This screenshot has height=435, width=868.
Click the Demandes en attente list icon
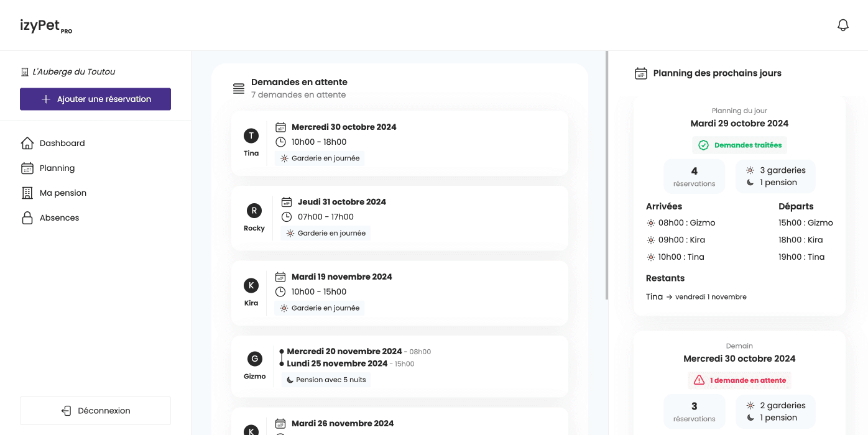(x=239, y=88)
